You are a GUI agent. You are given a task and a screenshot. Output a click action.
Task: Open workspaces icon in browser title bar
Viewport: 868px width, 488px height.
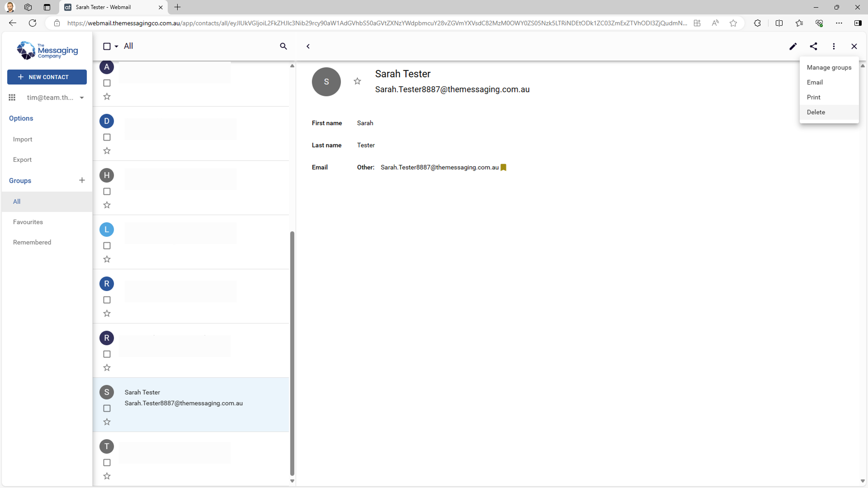pyautogui.click(x=28, y=7)
